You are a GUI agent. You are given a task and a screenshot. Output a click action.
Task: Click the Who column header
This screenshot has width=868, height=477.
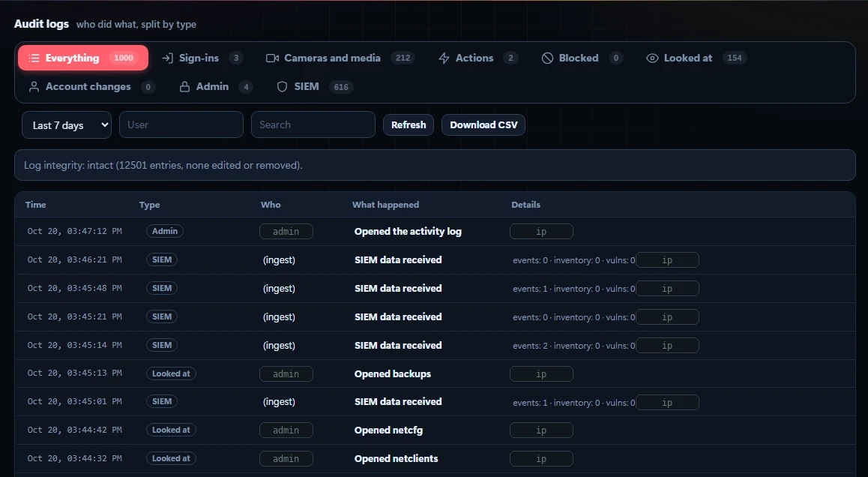point(271,205)
